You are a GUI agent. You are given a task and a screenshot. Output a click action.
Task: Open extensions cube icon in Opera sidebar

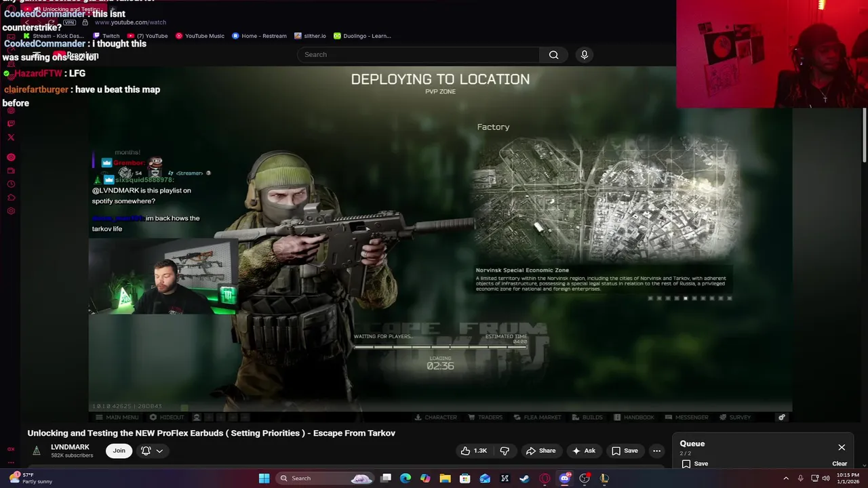point(11,198)
